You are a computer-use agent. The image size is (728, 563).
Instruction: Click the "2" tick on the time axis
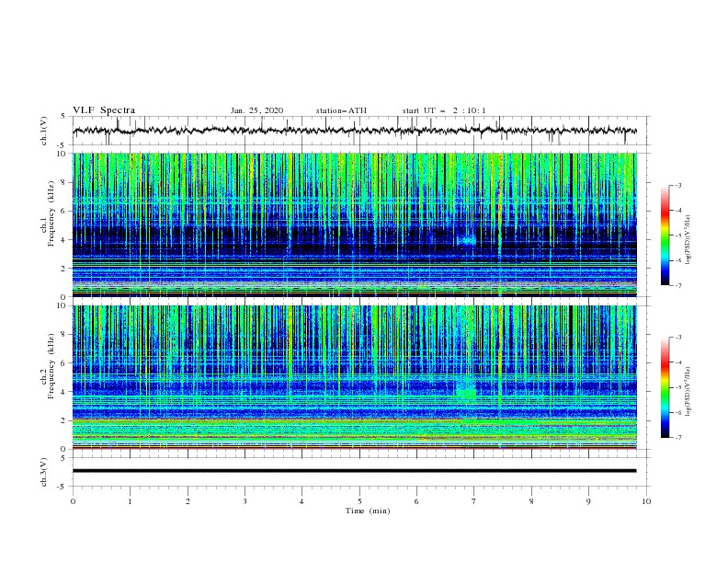[x=188, y=501]
